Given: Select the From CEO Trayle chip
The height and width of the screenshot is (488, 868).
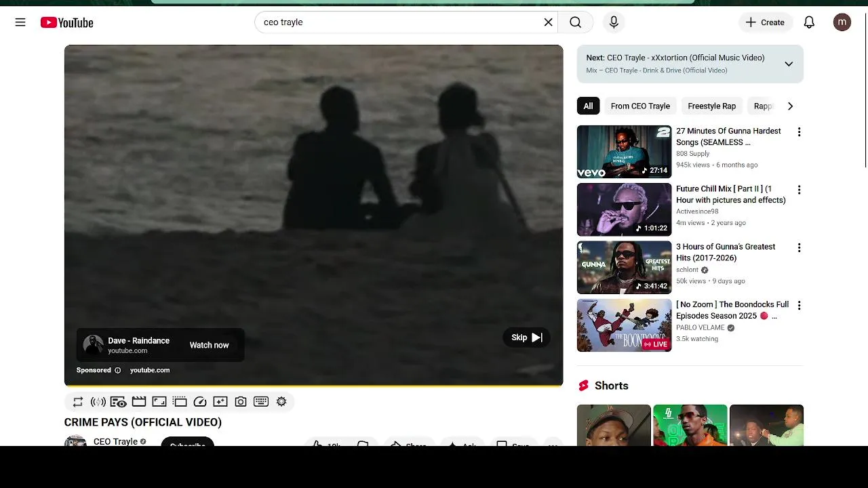Looking at the screenshot, I should click(640, 106).
